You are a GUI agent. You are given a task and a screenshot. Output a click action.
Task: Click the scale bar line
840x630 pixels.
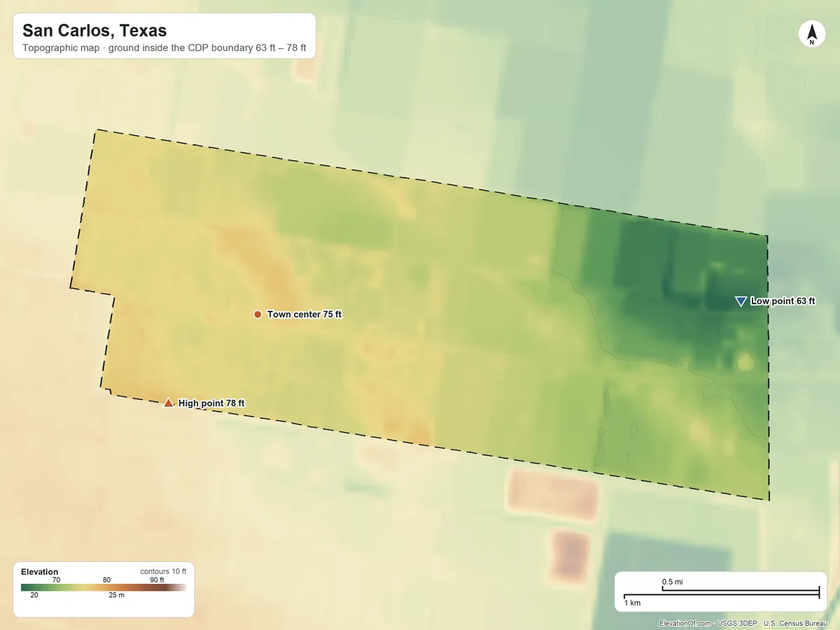722,593
